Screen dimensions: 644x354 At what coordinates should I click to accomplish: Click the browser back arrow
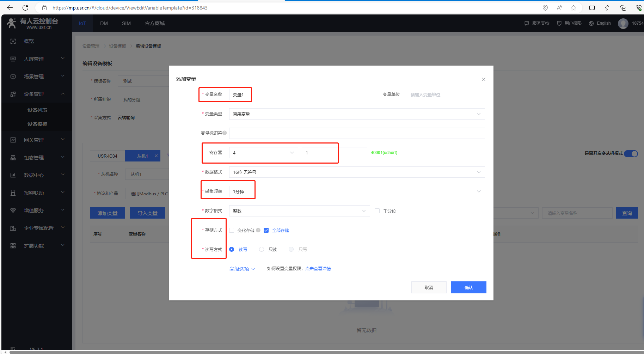point(10,8)
